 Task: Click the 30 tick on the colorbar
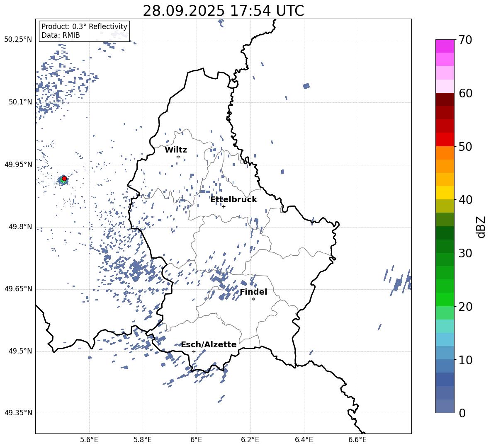click(x=465, y=253)
